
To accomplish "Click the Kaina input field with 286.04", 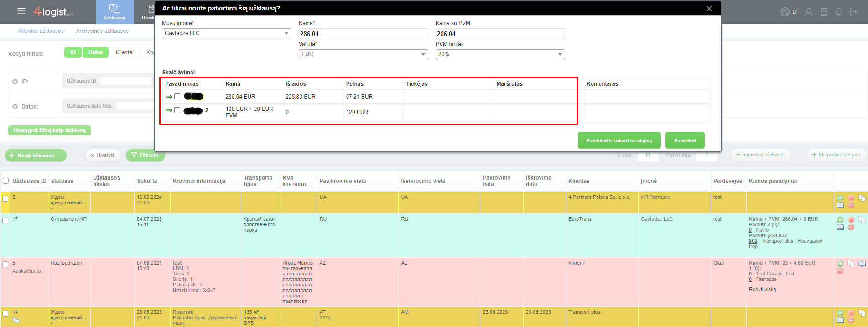I will (364, 34).
